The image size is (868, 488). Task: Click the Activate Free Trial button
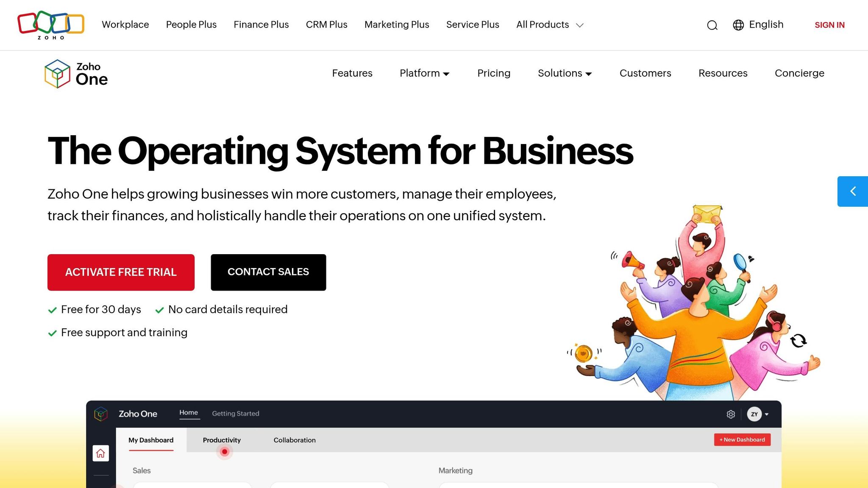[121, 272]
